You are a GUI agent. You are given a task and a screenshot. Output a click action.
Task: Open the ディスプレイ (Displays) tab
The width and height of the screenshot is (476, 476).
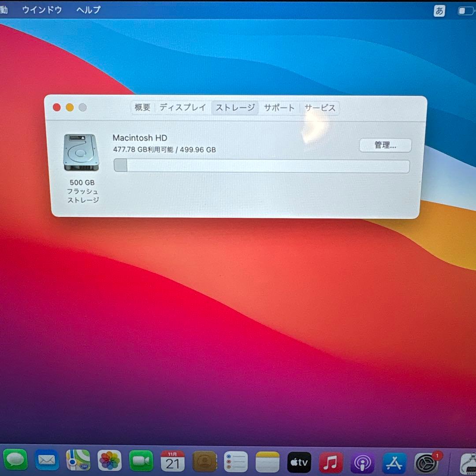point(183,107)
